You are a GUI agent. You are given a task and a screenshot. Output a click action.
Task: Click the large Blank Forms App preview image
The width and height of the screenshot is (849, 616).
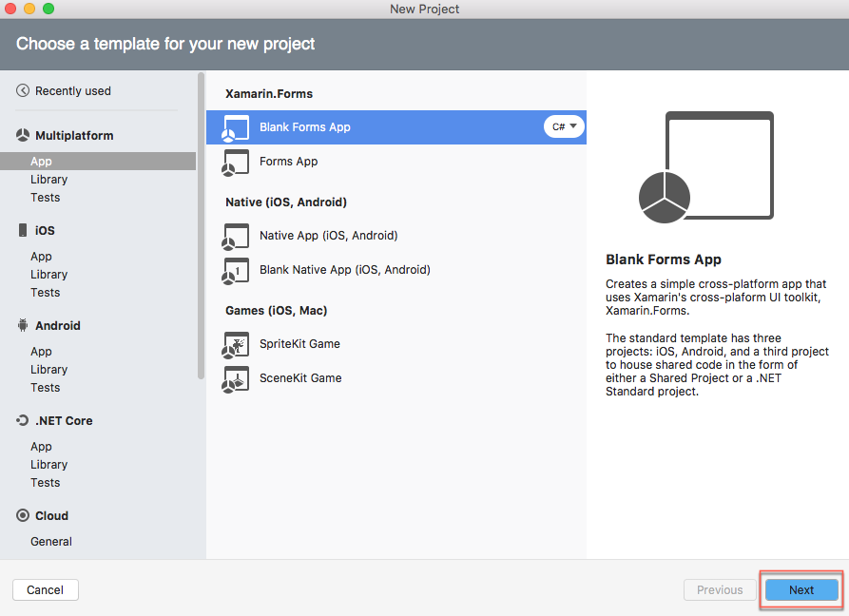point(706,167)
